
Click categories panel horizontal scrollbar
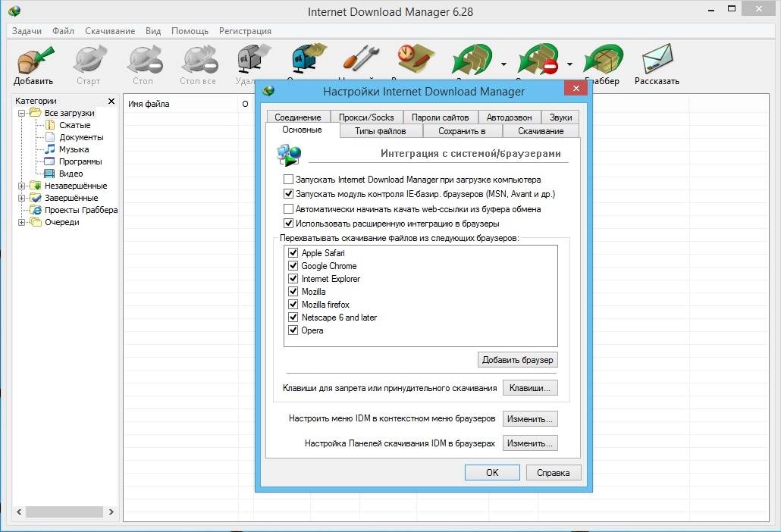[x=64, y=512]
